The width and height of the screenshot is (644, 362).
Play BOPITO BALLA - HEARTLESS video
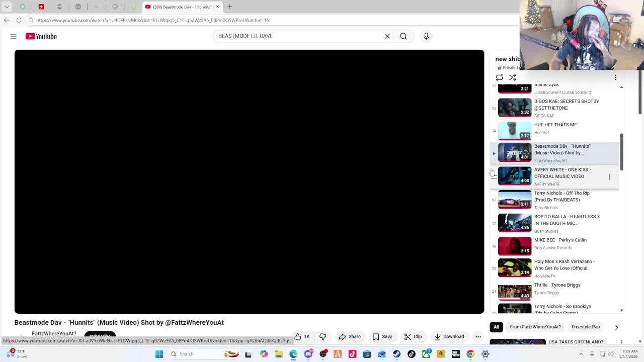coord(555,223)
